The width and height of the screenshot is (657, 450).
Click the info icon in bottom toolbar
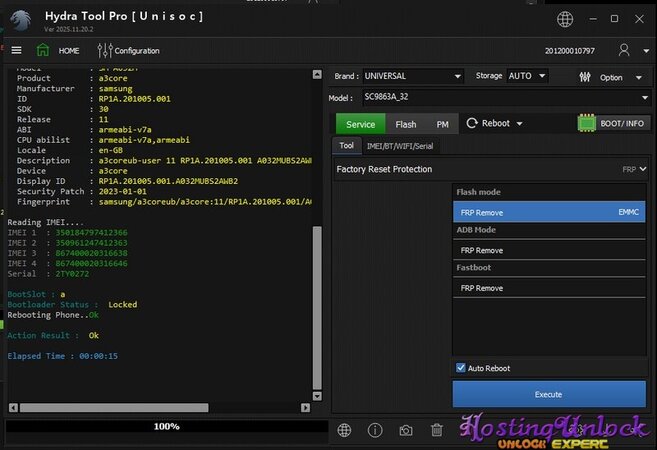point(375,430)
